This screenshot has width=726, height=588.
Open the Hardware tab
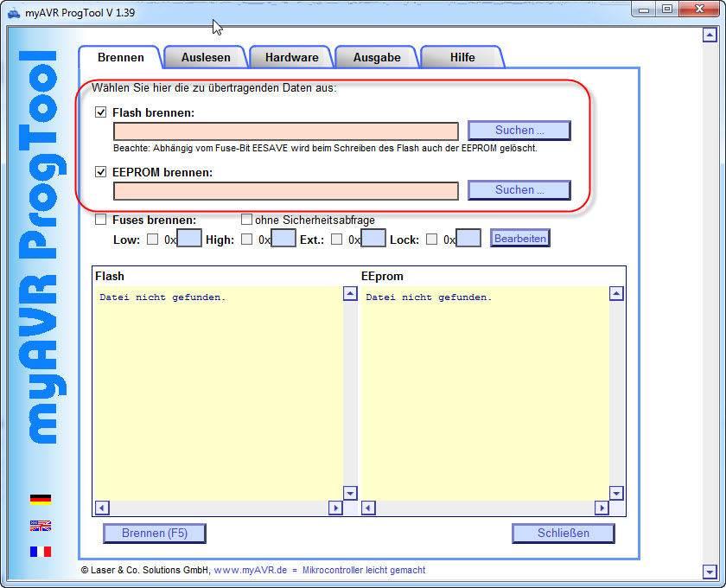coord(292,57)
